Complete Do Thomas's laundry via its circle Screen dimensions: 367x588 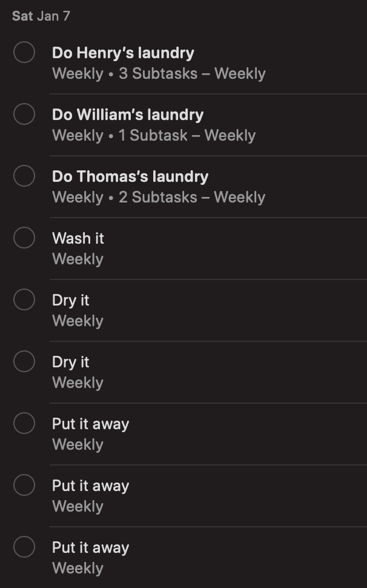(x=24, y=176)
